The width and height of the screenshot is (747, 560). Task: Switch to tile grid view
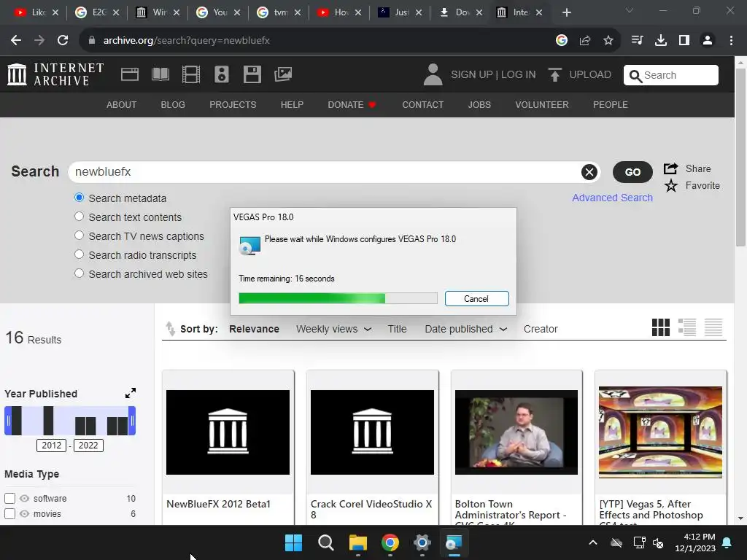coord(661,327)
